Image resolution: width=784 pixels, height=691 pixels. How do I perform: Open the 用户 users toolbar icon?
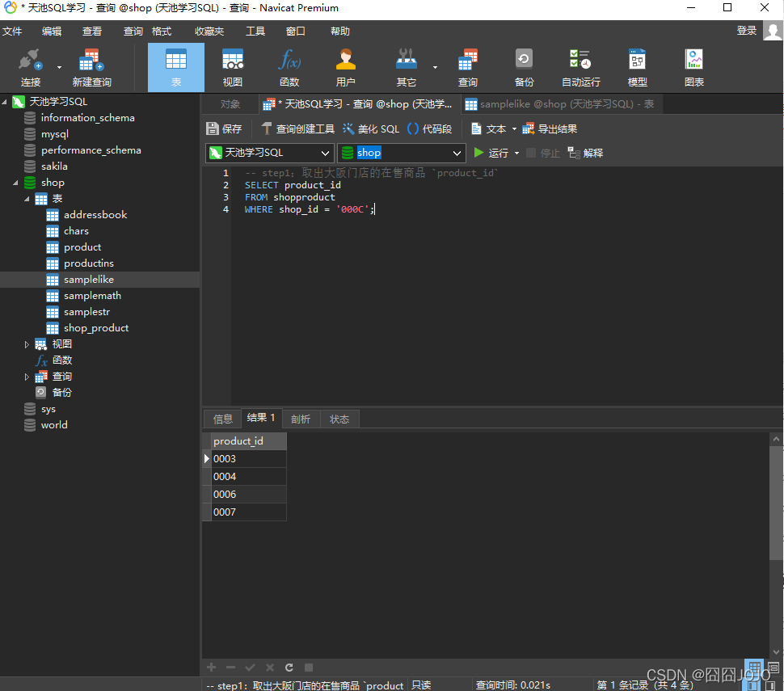(345, 68)
